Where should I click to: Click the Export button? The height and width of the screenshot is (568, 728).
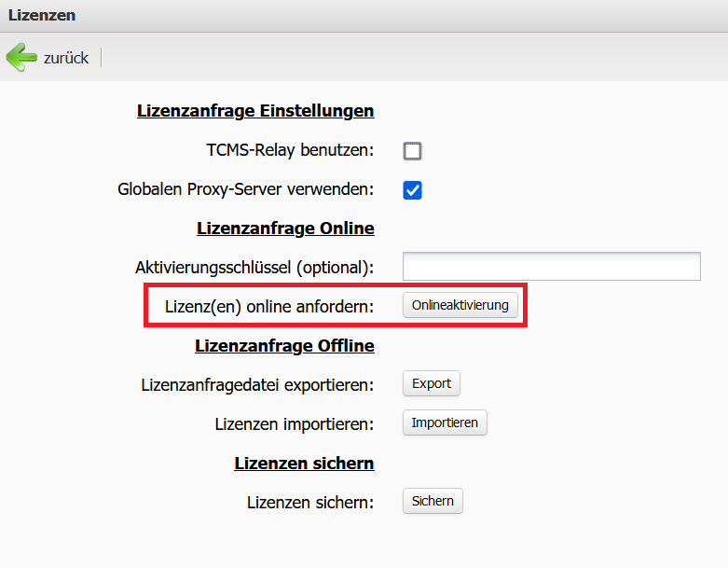point(431,383)
